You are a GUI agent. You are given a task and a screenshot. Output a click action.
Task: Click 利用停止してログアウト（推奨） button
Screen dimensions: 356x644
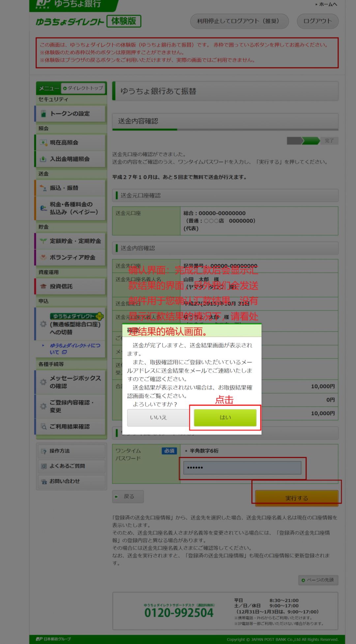[x=239, y=21]
